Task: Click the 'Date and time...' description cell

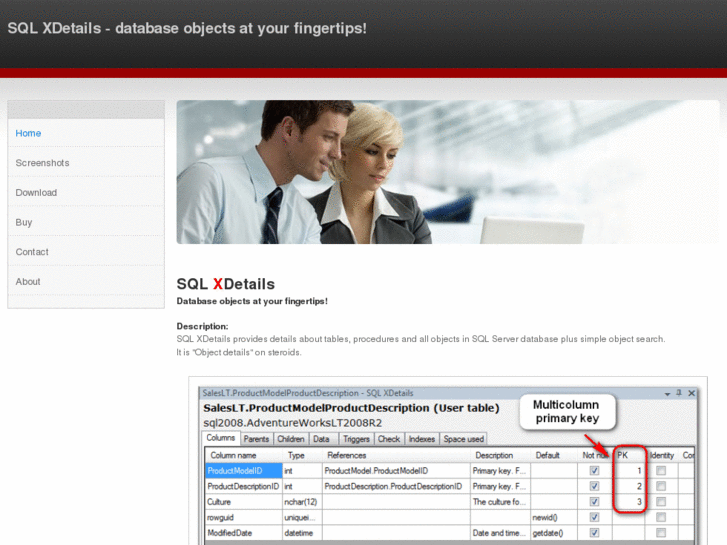Action: [x=500, y=533]
